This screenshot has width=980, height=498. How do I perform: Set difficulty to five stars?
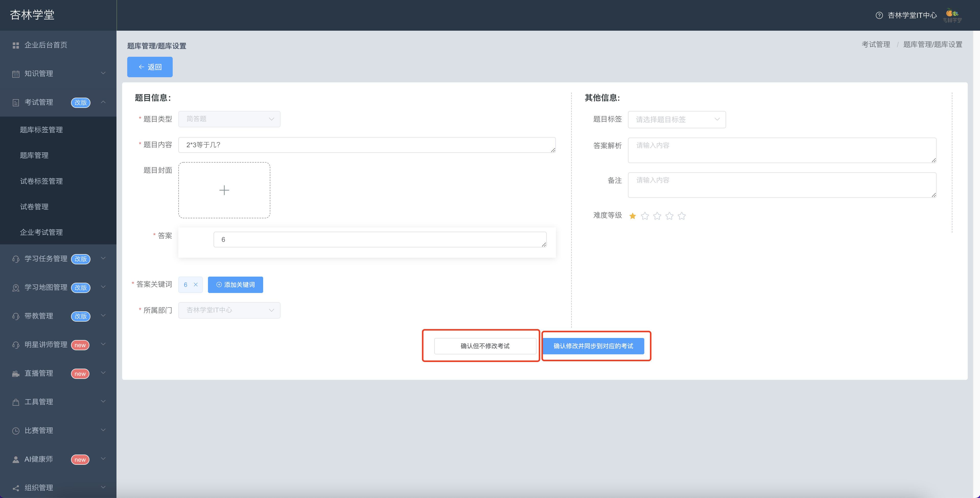click(x=682, y=216)
